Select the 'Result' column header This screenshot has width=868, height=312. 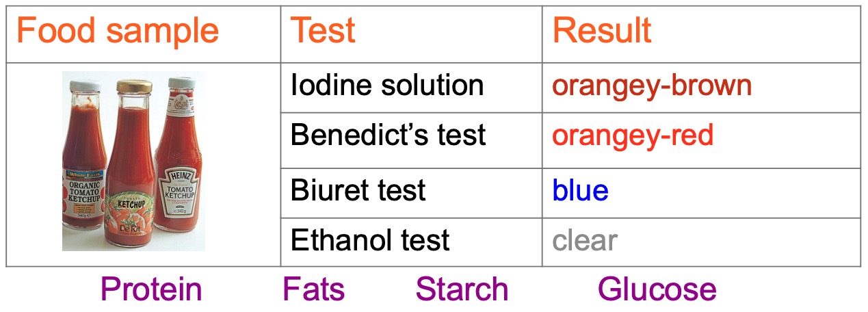tap(602, 31)
